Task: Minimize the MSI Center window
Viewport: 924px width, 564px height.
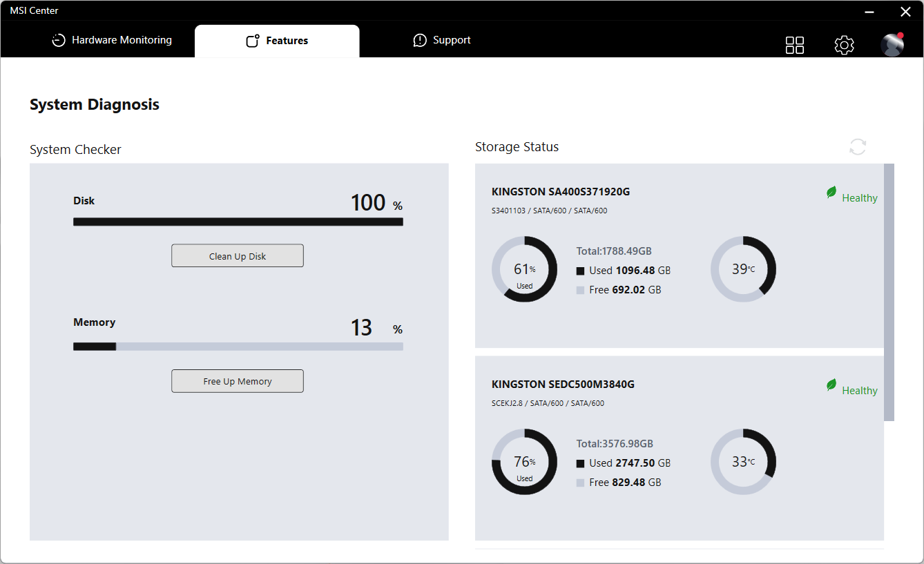Action: pos(870,12)
